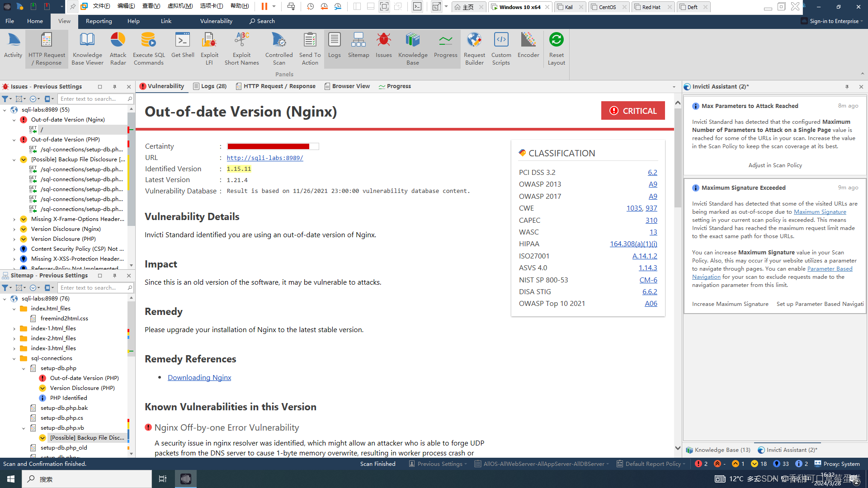
Task: Click the Issues panel search field
Action: pyautogui.click(x=93, y=99)
